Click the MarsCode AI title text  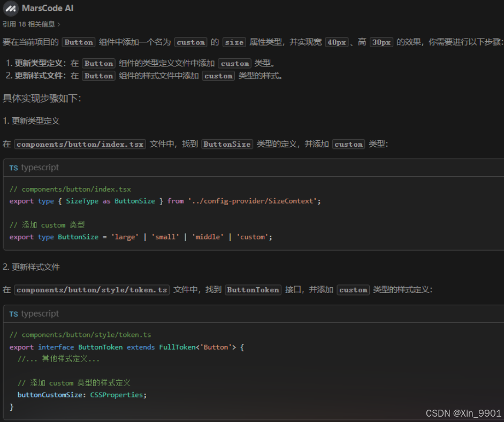coord(48,9)
